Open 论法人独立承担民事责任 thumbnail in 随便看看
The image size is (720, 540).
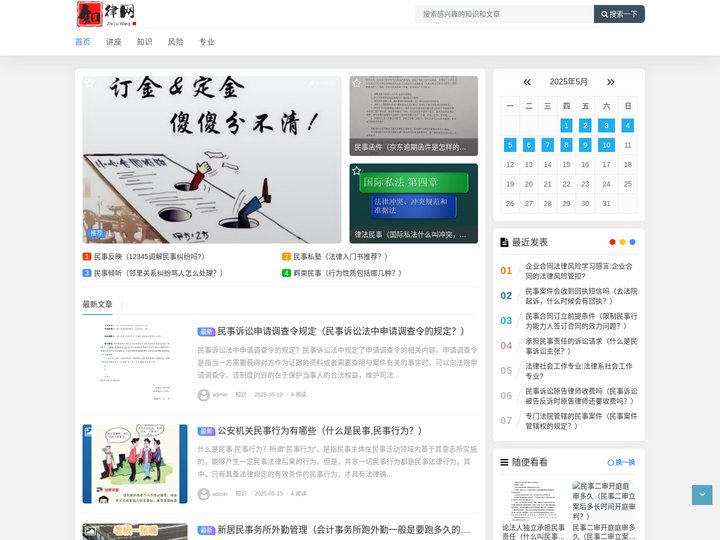click(x=534, y=501)
